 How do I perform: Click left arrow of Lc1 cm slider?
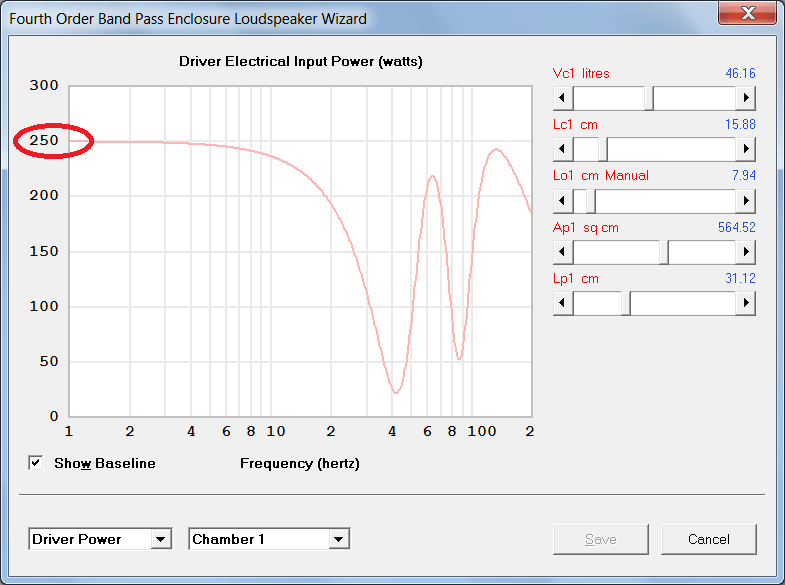563,149
